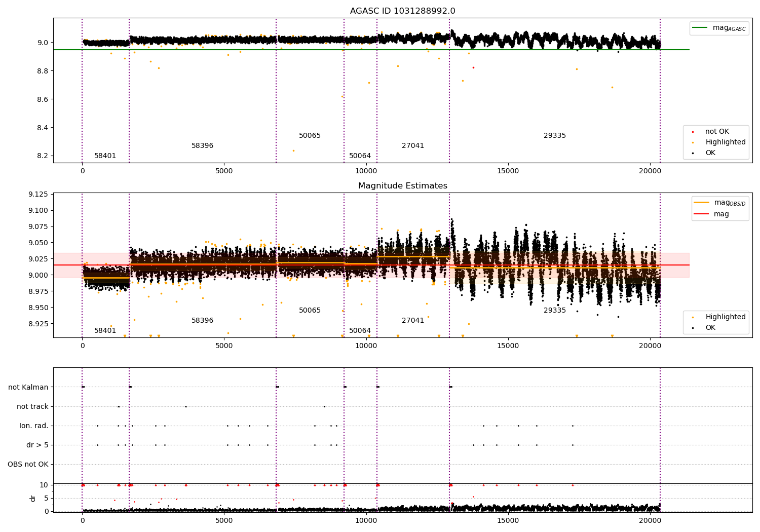Click obsid label 58396 in Magnitude Estimates plot
Viewport: 760px width, 532px height.
pyautogui.click(x=202, y=321)
